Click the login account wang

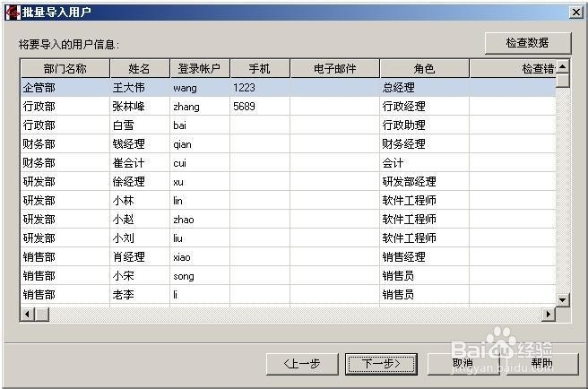(185, 88)
